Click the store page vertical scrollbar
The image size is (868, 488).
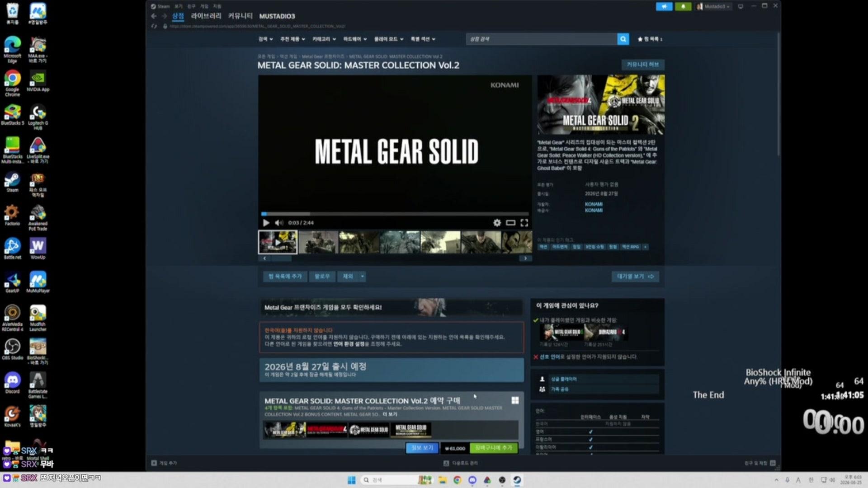778,94
